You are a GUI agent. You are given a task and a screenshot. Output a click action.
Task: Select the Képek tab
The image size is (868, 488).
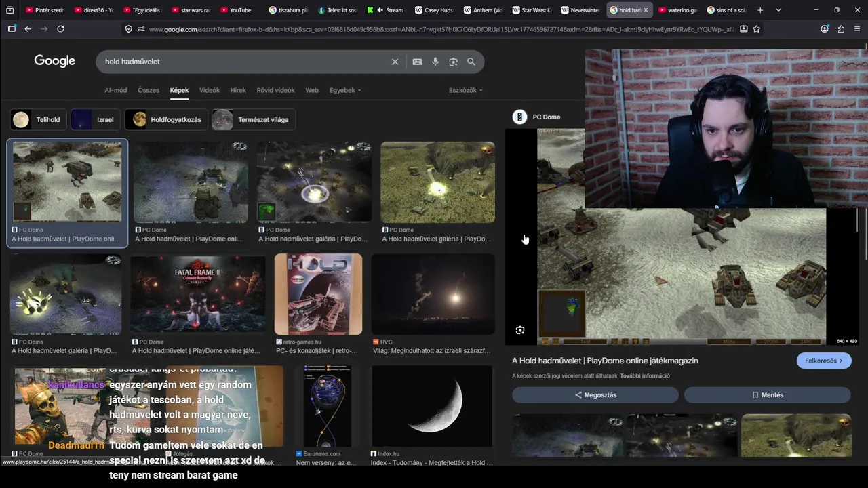click(x=179, y=90)
